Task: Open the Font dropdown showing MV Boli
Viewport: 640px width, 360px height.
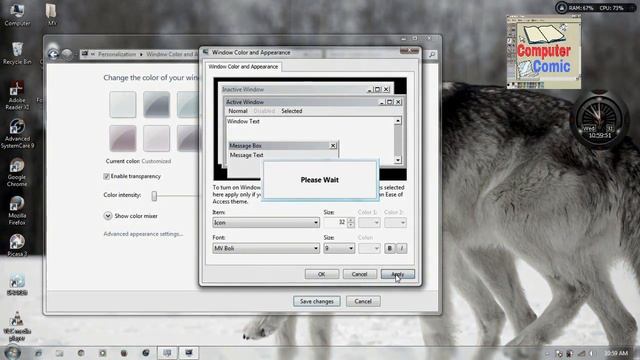Action: point(266,248)
